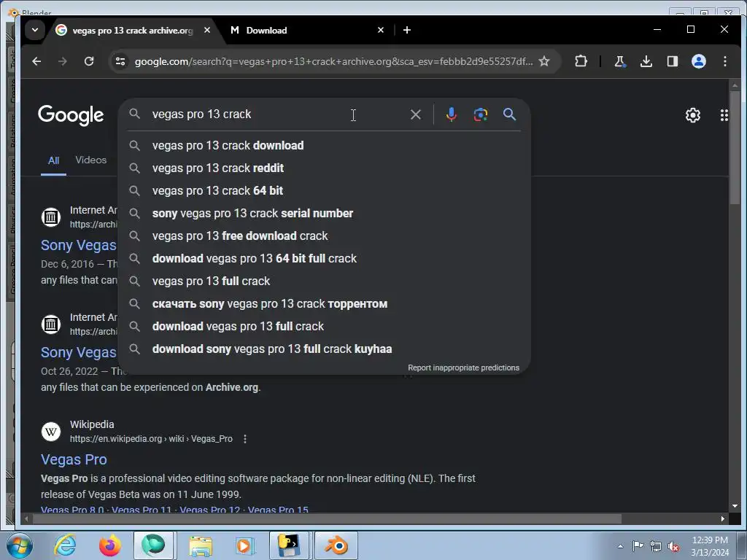Screen dimensions: 747x560
Task: Start voice search with microphone
Action: (451, 114)
